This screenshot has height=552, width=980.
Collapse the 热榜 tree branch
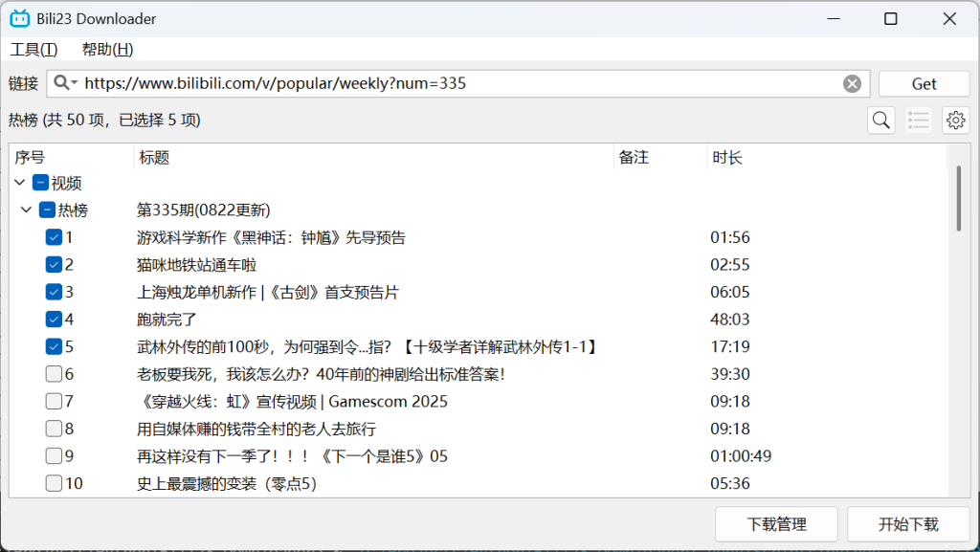[27, 210]
